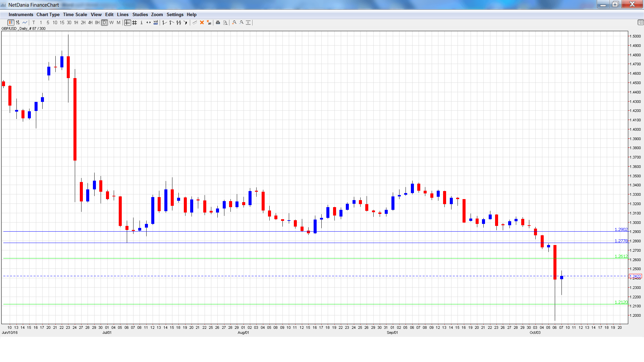Image resolution: width=644 pixels, height=362 pixels.
Task: Click the 1.2422 current price label
Action: click(635, 276)
